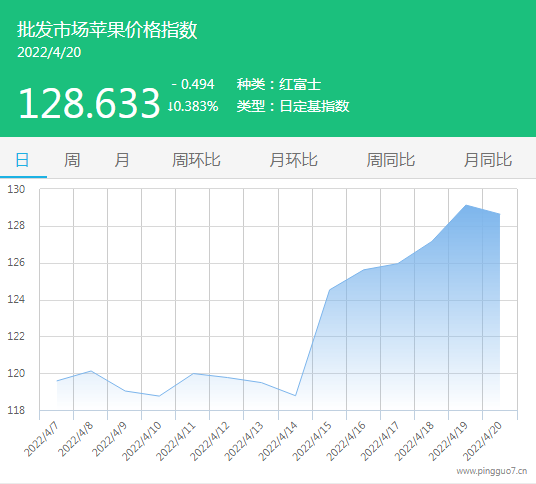Click the chart peak at 2022/4/19
Viewport: 536px width, 484px height.
pos(466,205)
